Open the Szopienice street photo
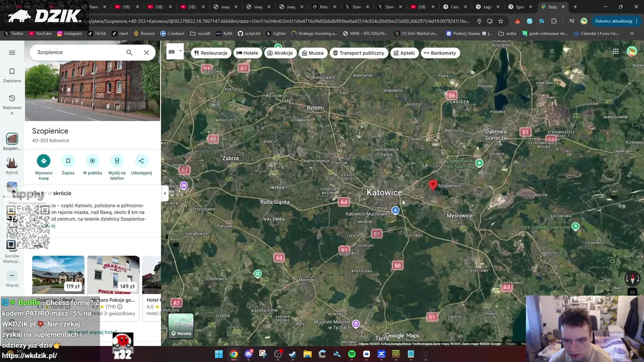The width and height of the screenshot is (644, 362). [93, 91]
